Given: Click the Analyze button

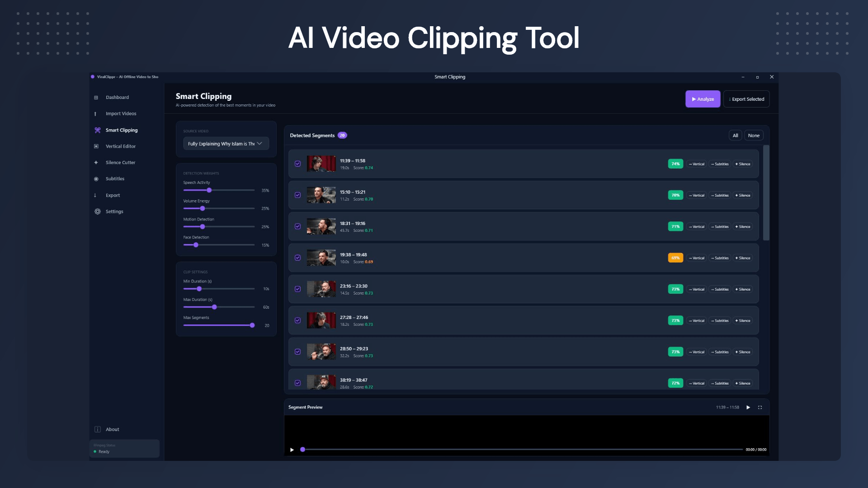Looking at the screenshot, I should click(703, 99).
